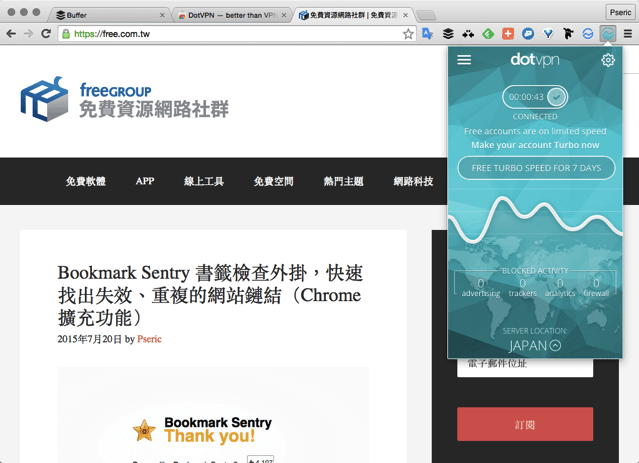Click the Pseric profile button
639x463 pixels.
tap(620, 13)
